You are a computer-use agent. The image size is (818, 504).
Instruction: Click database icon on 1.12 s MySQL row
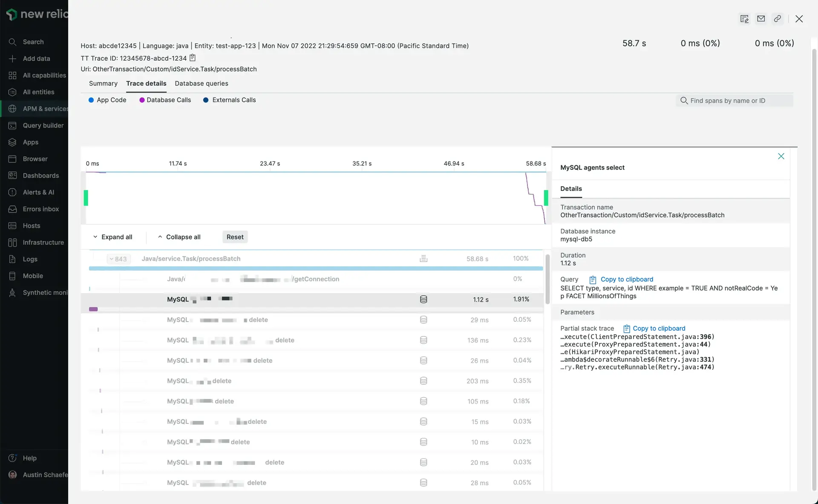(x=423, y=300)
